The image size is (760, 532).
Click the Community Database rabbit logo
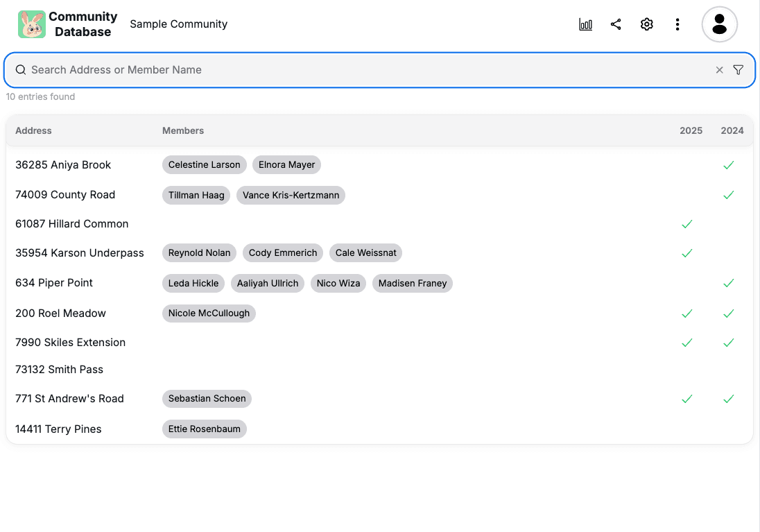32,24
